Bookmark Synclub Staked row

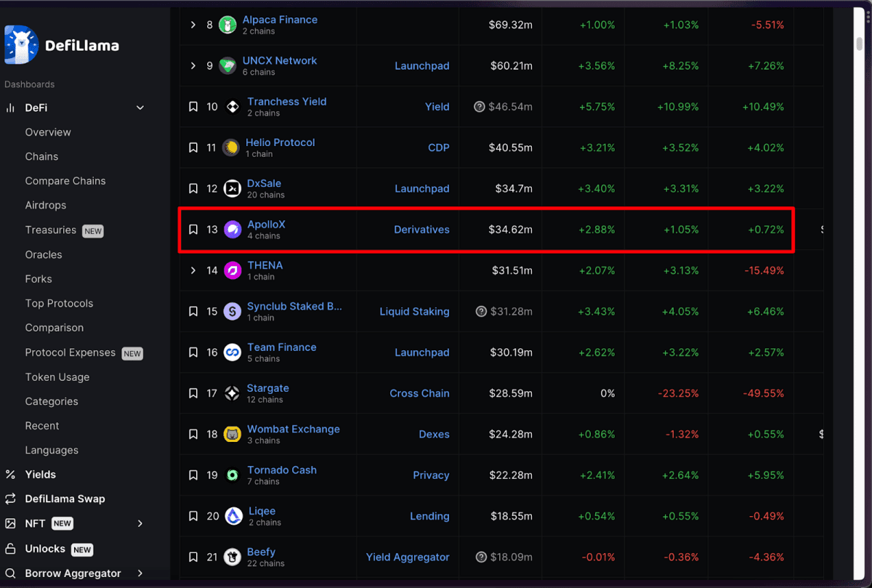(x=193, y=312)
